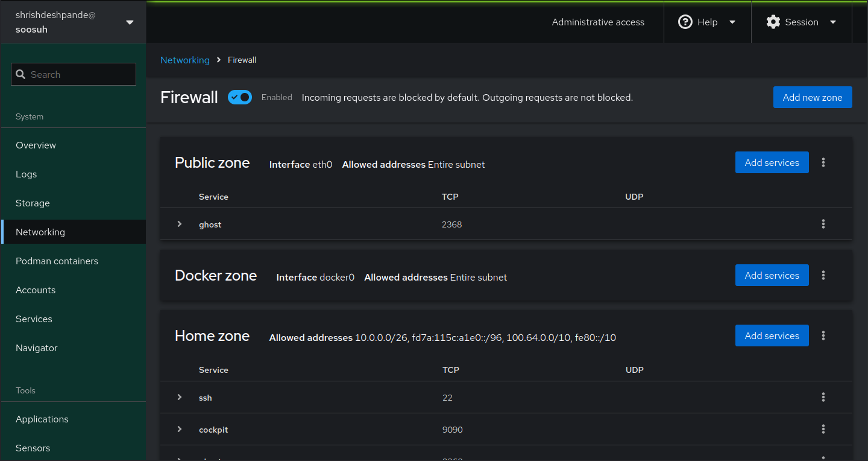
Task: Open actions menu for cockpit service row
Action: click(x=823, y=429)
